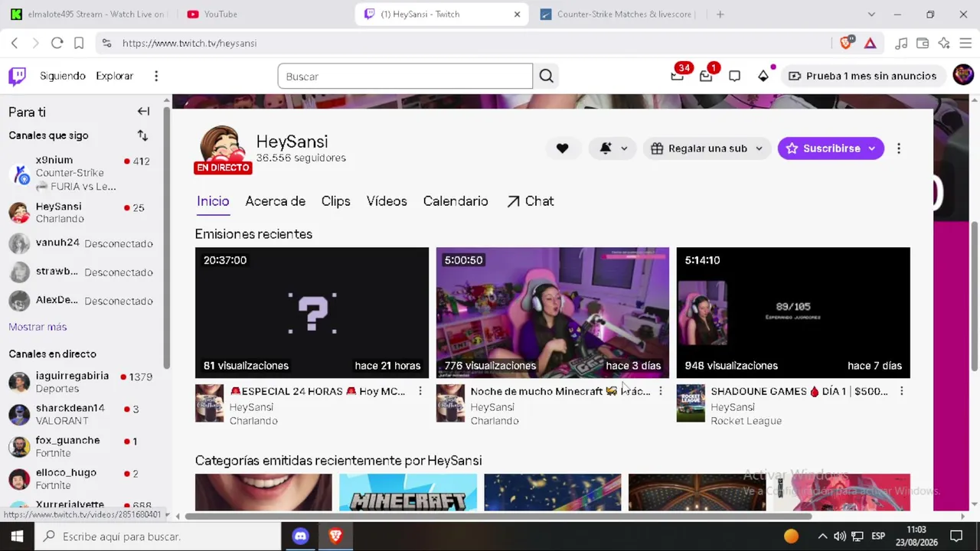Toggle follow heart for HeySansi
The image size is (980, 551).
click(563, 148)
